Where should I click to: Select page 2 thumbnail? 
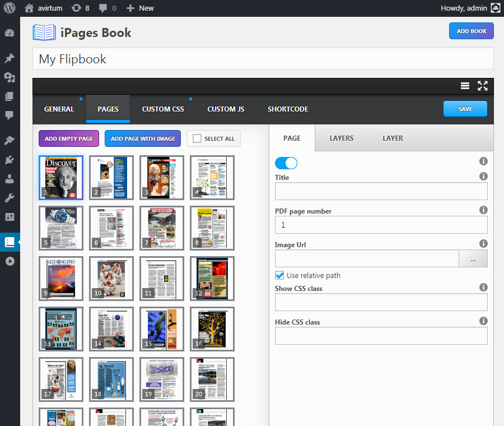click(x=111, y=178)
